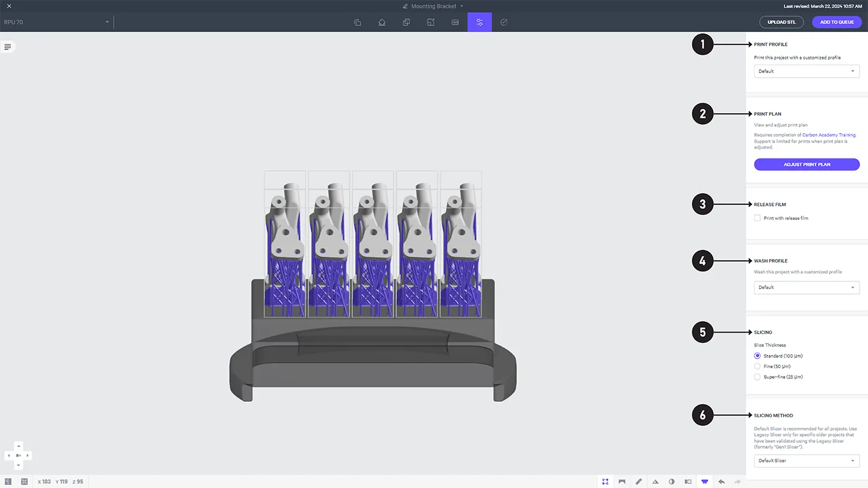
Task: Open the RPU 70 resin dropdown
Action: tap(57, 22)
